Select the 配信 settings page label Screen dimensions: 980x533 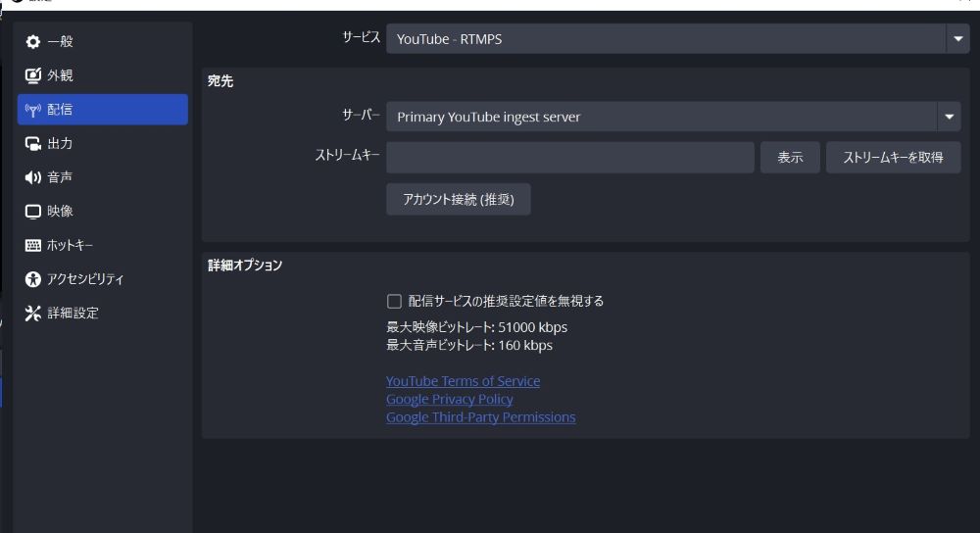60,110
